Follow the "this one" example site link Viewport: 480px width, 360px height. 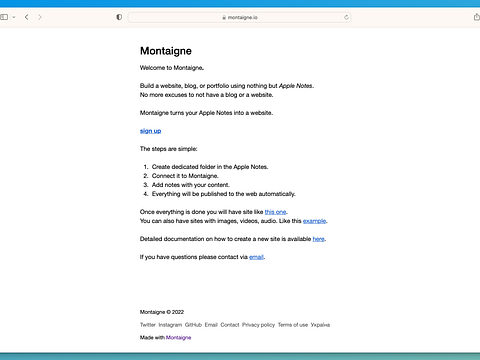click(275, 212)
